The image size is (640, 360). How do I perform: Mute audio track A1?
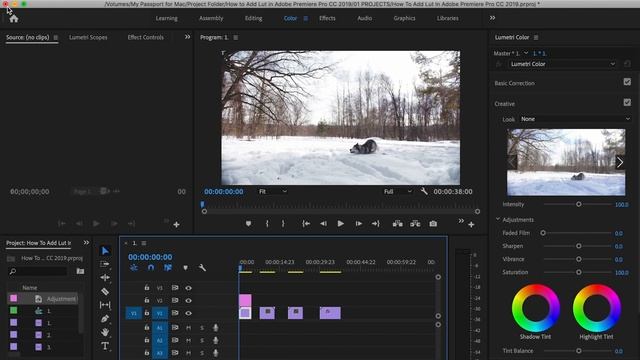[x=188, y=328]
